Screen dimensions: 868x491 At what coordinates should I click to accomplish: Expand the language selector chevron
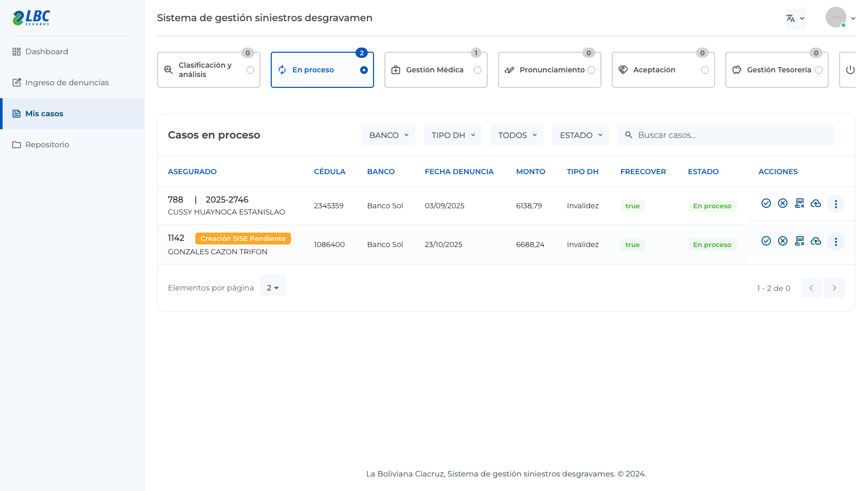point(802,19)
